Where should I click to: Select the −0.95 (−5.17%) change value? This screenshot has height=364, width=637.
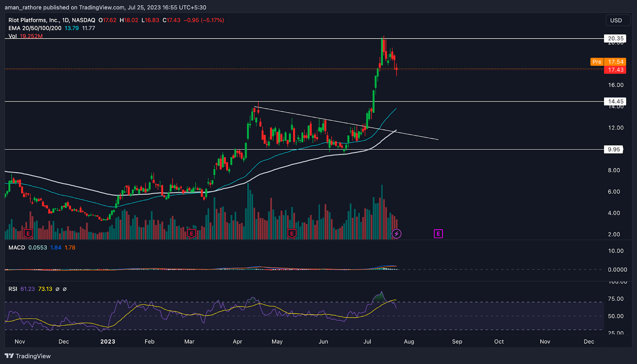tap(204, 20)
